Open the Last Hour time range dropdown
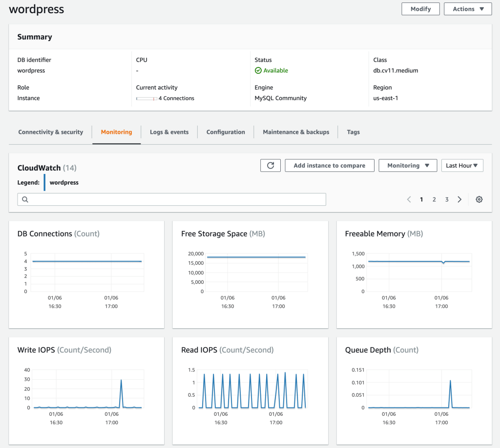 pos(462,166)
